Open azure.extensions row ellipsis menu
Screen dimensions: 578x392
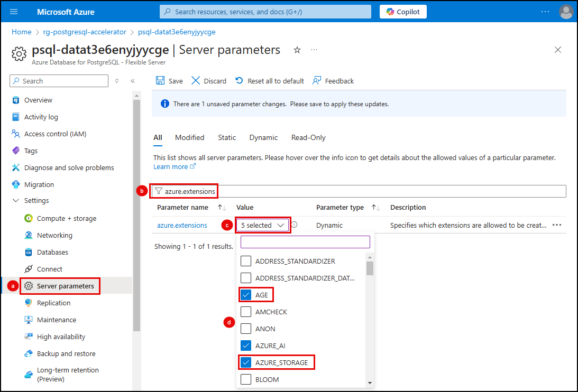557,225
